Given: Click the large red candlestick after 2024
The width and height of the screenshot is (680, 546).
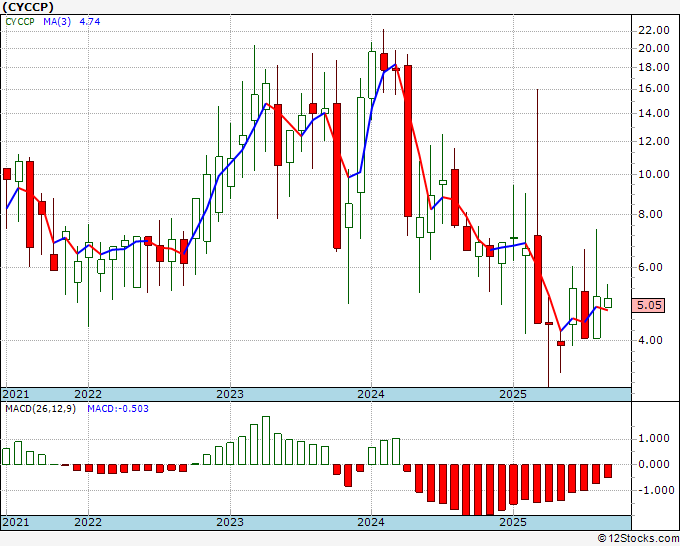Looking at the screenshot, I should click(408, 141).
